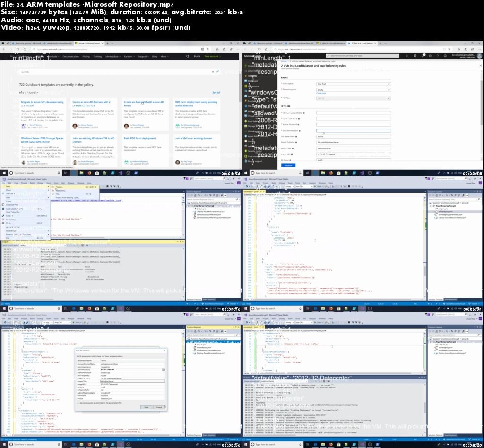Select Deploy-AzureResourceGroup.ps1 in the 00:06:56 Solution Explorer
The image size is (484, 448).
209,353
